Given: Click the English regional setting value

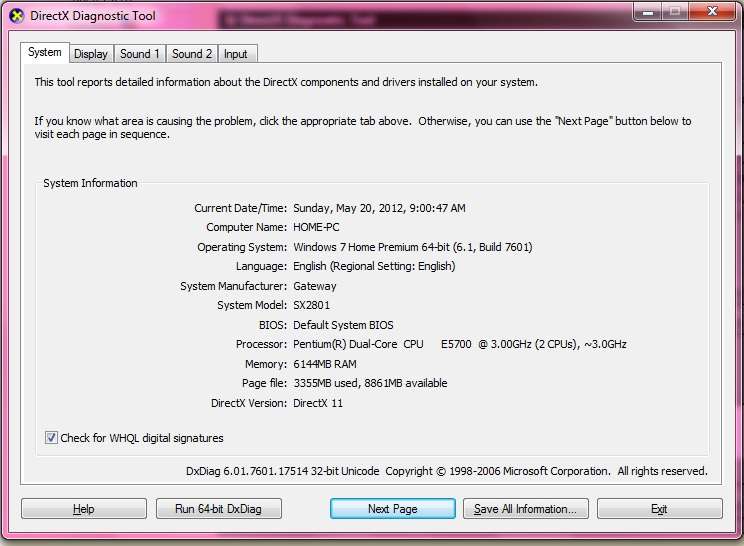Looking at the screenshot, I should (374, 266).
